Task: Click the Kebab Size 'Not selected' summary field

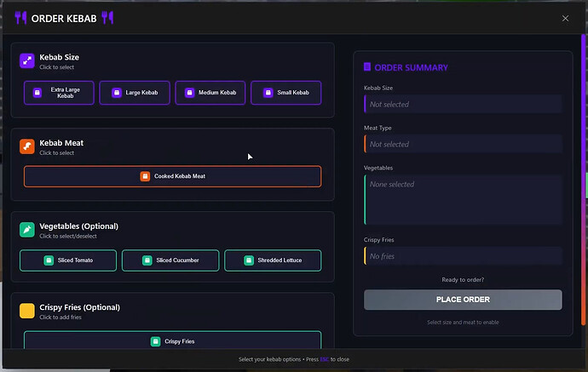Action: [x=463, y=104]
